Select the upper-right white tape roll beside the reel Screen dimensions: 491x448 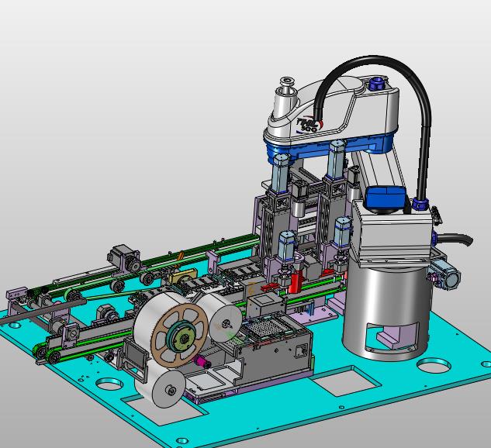[221, 319]
